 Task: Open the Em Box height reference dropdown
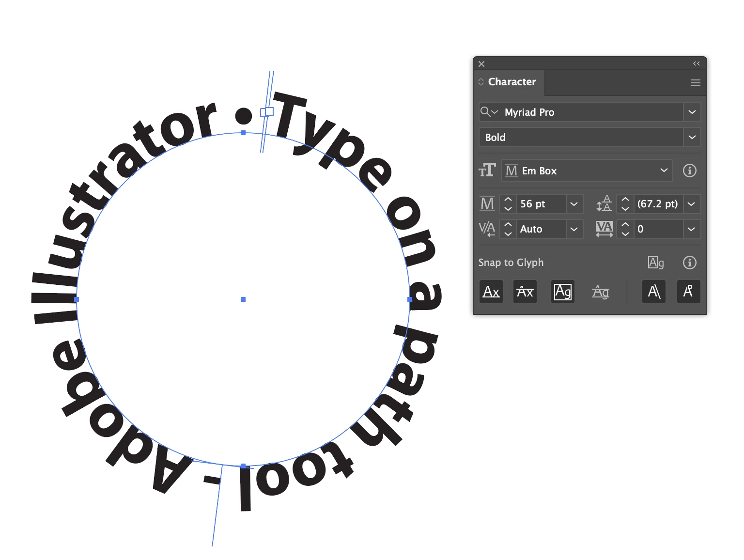587,171
